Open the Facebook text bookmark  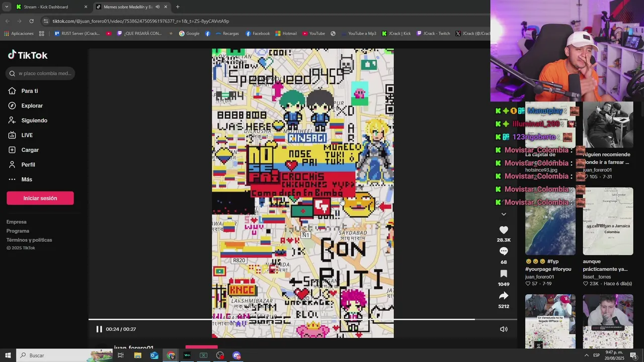(258, 34)
